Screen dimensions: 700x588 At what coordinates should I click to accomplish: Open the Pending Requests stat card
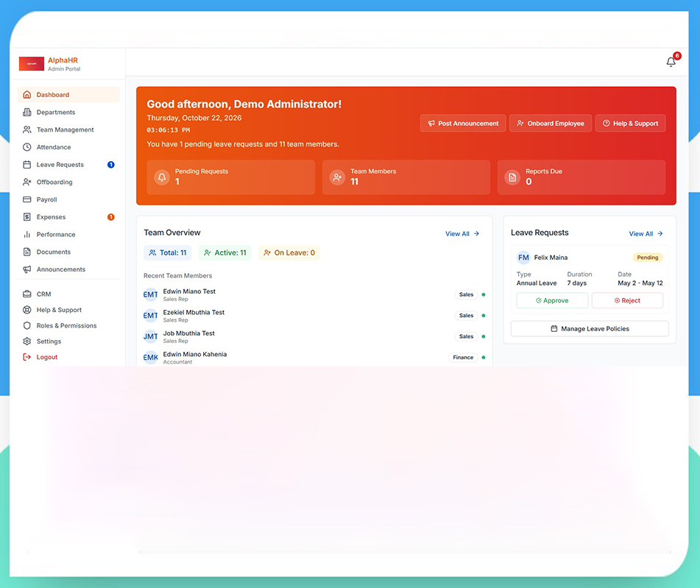coord(231,177)
